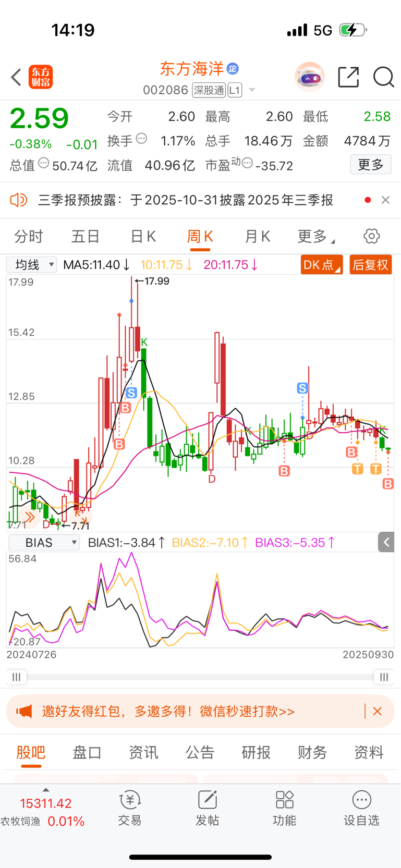This screenshot has height=868, width=401.
Task: Grab the left range slider handle
Action: point(17,677)
